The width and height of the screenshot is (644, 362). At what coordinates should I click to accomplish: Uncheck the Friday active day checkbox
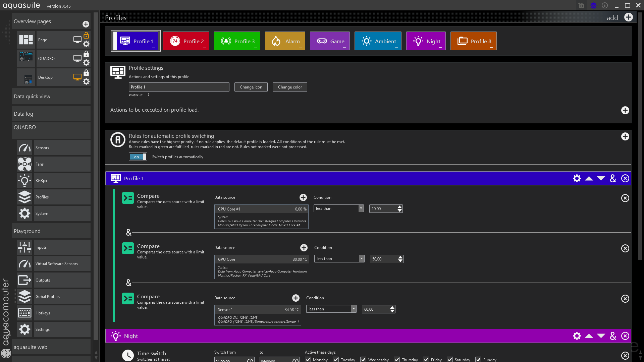pos(426,359)
